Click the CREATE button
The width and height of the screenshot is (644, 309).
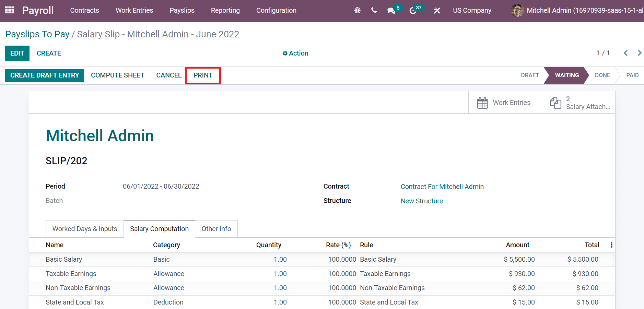pyautogui.click(x=49, y=53)
